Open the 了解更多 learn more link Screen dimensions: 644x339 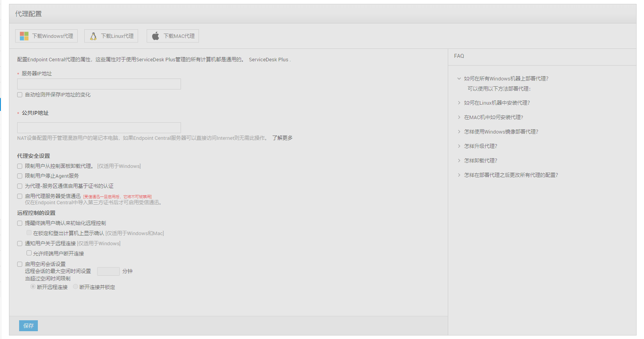click(x=282, y=138)
